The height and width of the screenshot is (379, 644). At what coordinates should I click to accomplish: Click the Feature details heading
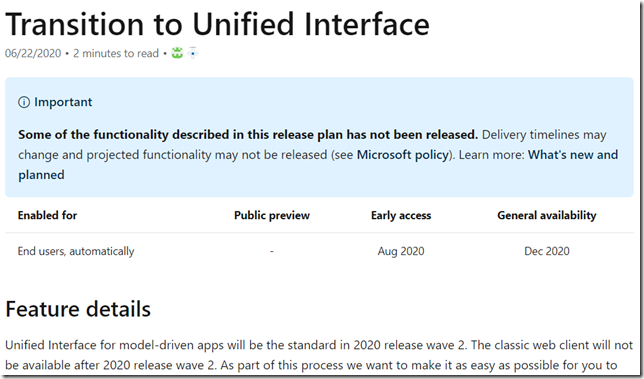(x=78, y=309)
